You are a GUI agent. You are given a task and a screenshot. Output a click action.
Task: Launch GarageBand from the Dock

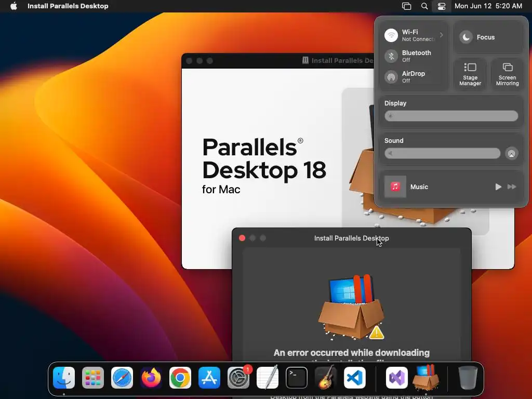click(x=326, y=378)
